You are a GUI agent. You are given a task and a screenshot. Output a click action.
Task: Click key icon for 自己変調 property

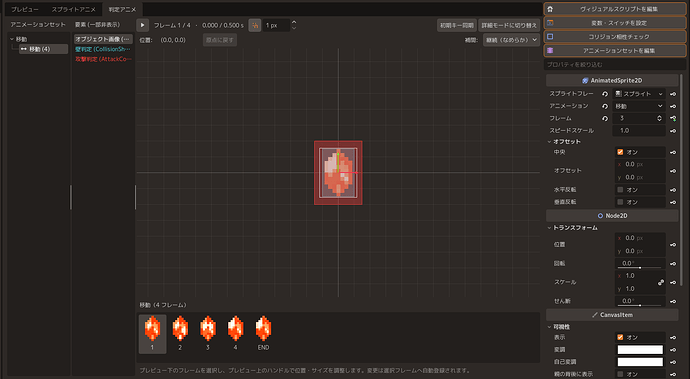tap(673, 362)
